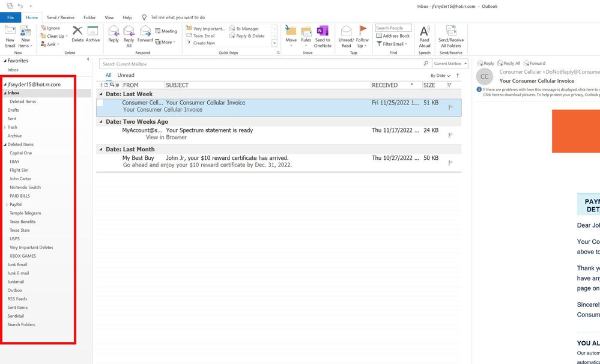Screen dimensions: 600x364
Task: Open the Move folder button
Action: [291, 37]
